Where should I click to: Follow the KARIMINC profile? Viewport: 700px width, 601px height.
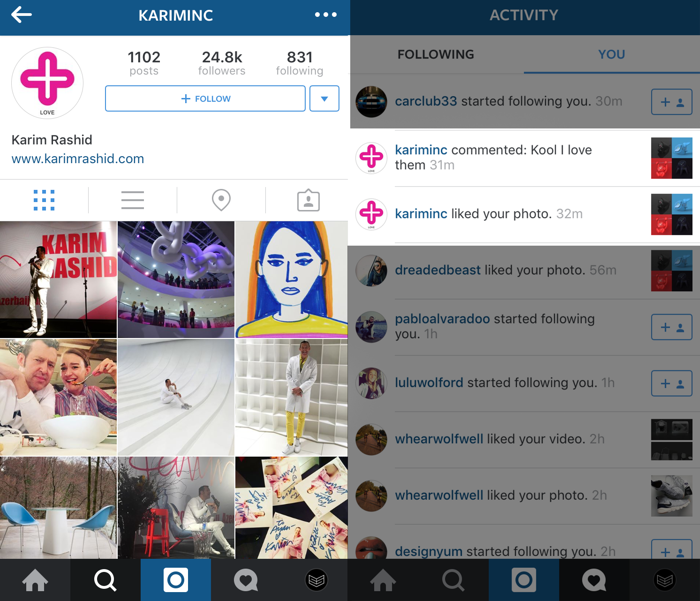pyautogui.click(x=205, y=98)
